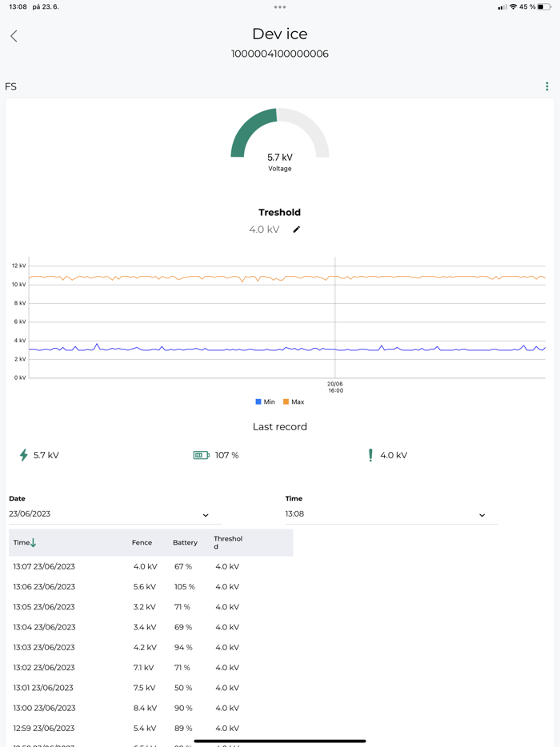The image size is (560, 747).
Task: Click the Battery column header
Action: point(185,542)
